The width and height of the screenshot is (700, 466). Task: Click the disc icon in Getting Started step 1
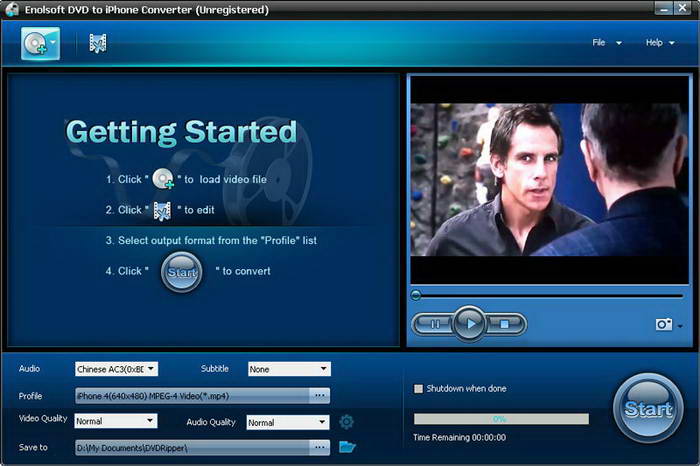point(163,179)
